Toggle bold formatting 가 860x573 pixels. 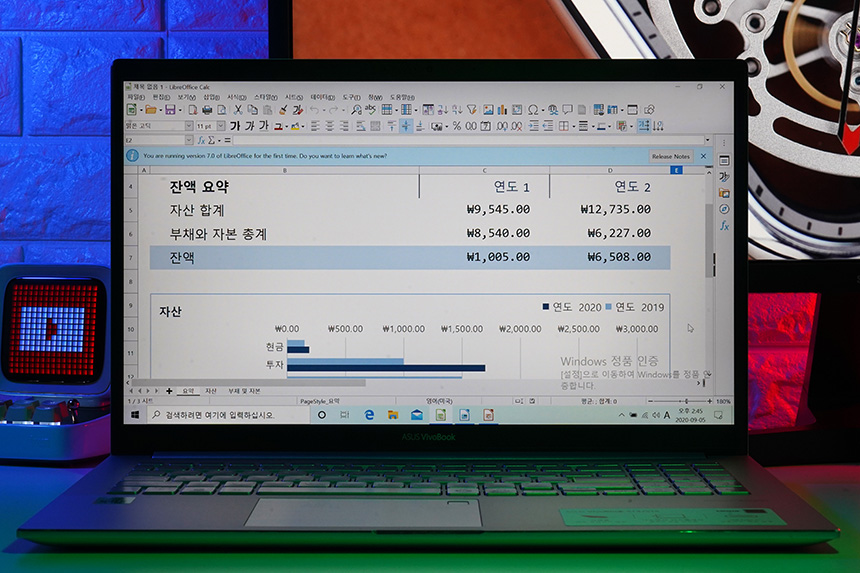(x=235, y=126)
